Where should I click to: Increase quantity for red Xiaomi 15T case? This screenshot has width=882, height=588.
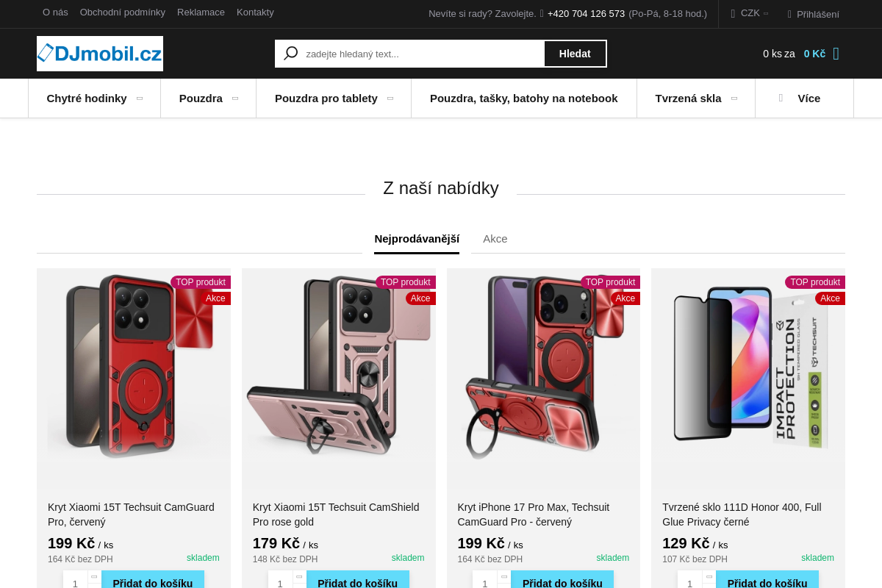coord(93,577)
